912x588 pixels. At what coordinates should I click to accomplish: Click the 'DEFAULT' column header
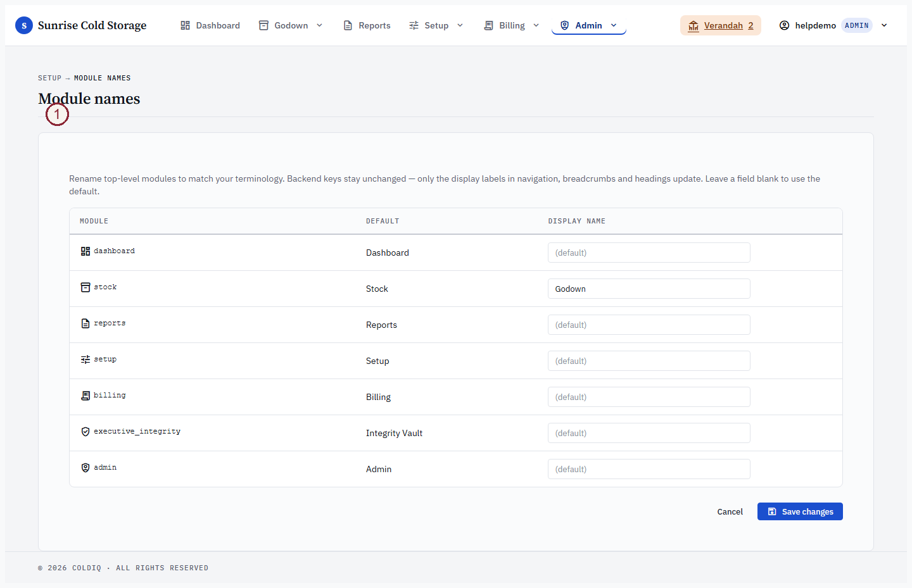[383, 221]
